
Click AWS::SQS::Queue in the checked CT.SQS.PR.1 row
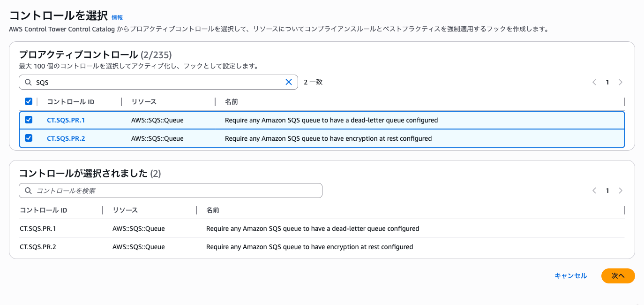157,120
